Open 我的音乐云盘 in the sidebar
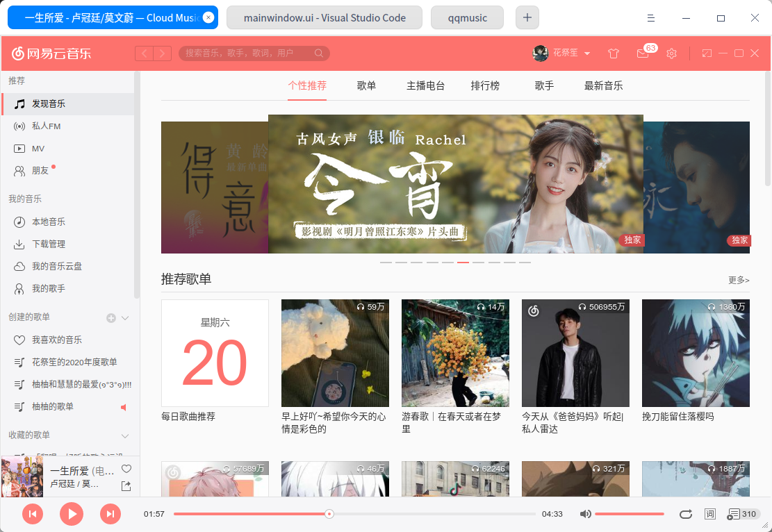Viewport: 772px width, 532px height. click(68, 266)
